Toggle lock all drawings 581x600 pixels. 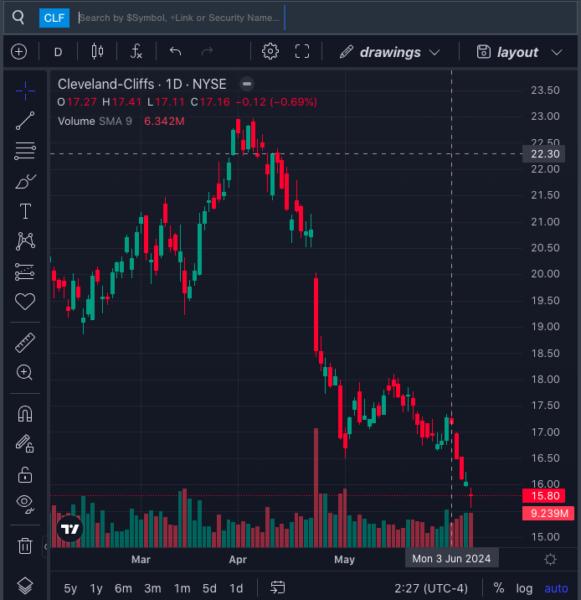25,474
